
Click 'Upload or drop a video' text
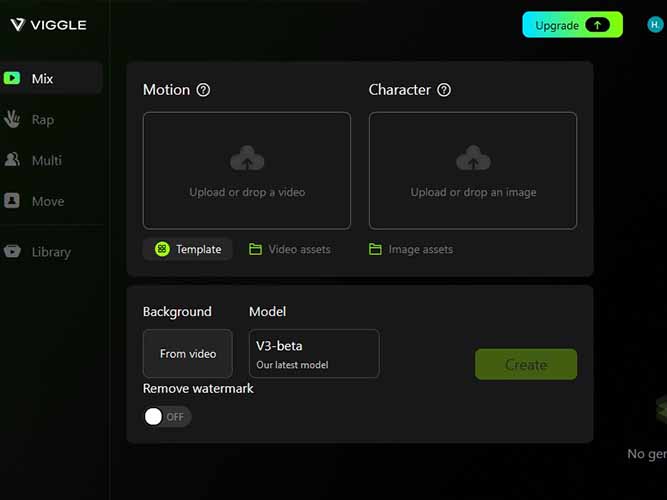[x=247, y=192]
